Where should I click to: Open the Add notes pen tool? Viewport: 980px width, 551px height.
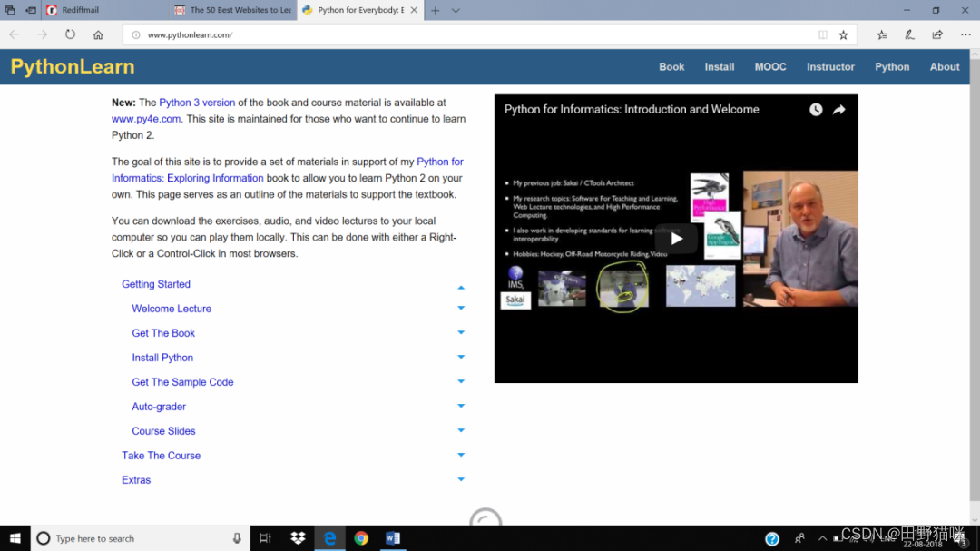[x=909, y=35]
